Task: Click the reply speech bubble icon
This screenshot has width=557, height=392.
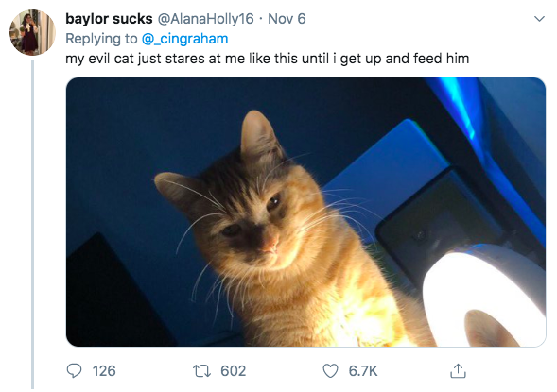Action: point(75,371)
